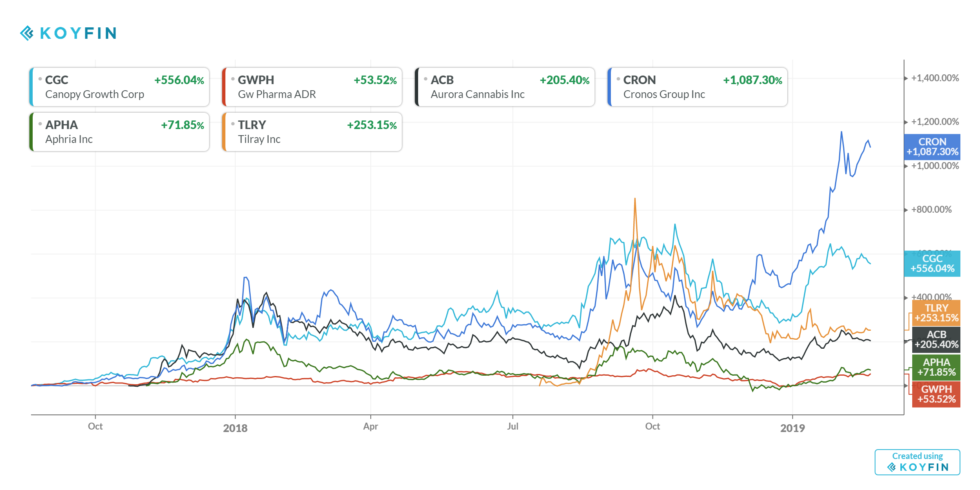980x490 pixels.
Task: Open the 'Created using Koyfin' badge
Action: (917, 462)
